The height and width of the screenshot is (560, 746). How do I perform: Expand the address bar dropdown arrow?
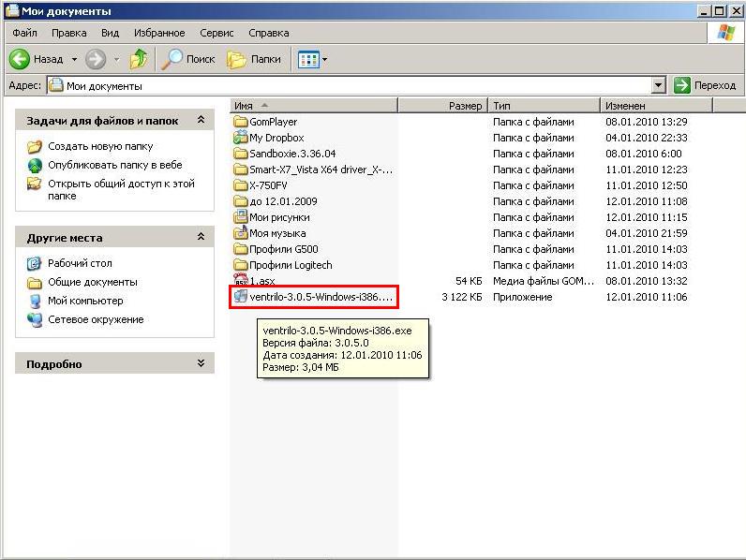click(658, 85)
